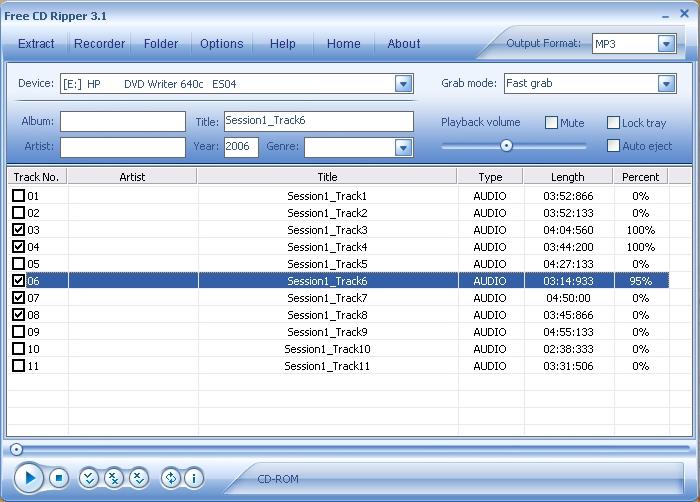700x502 pixels.
Task: Click the Album text field
Action: (122, 122)
